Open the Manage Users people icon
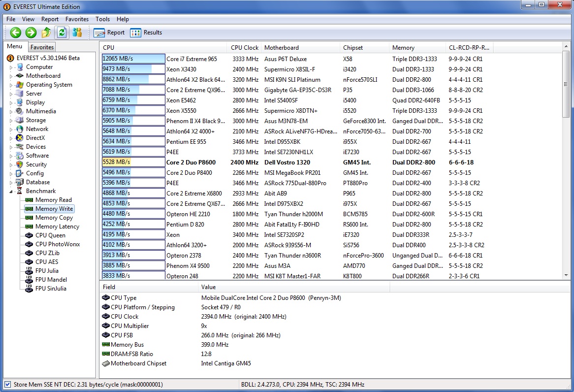Image resolution: width=574 pixels, height=392 pixels. coord(77,33)
